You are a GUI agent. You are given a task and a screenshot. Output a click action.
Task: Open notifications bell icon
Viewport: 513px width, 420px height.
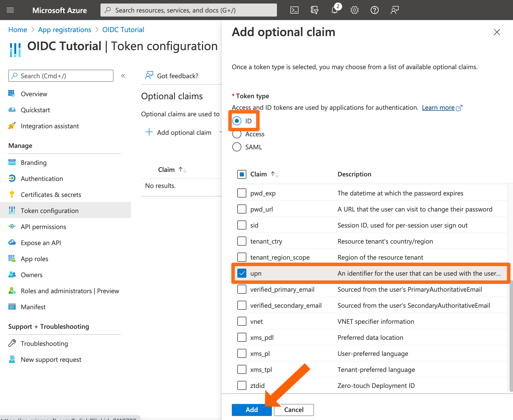(335, 10)
